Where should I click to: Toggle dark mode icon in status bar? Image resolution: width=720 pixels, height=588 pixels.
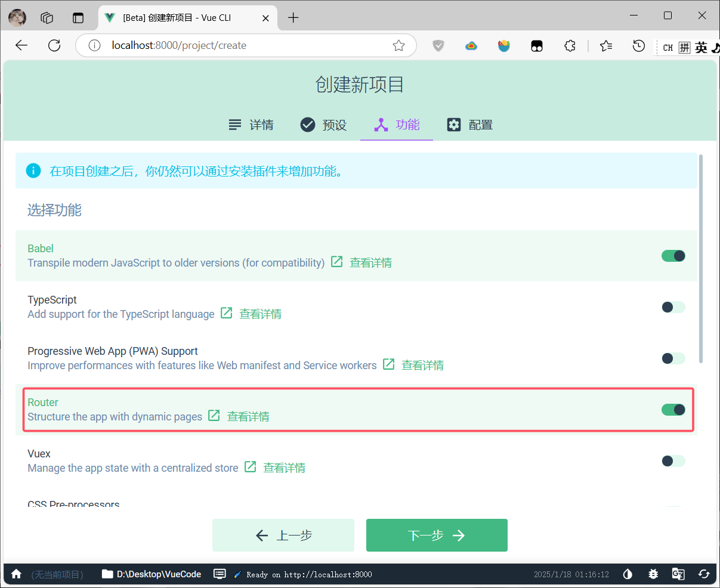tap(628, 574)
